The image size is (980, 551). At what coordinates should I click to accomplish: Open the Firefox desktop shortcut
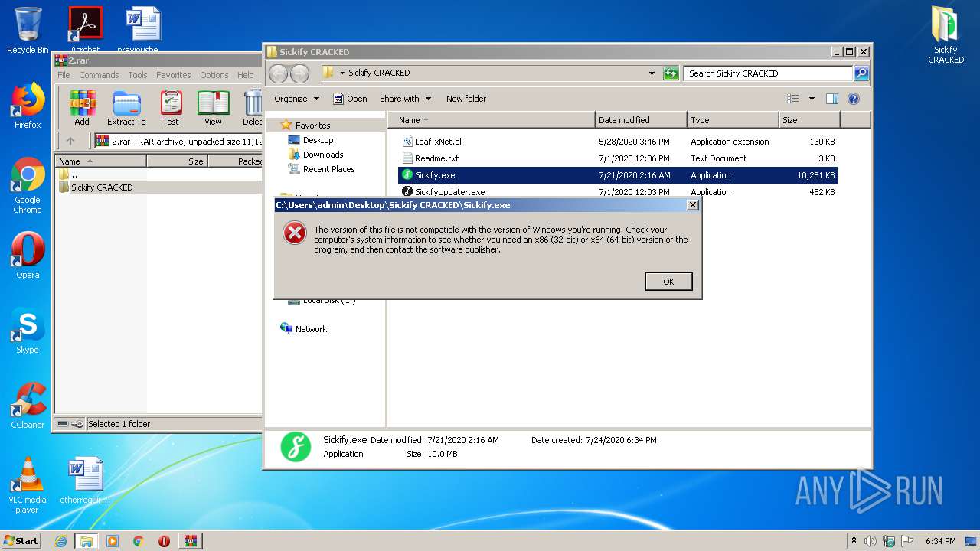coord(28,106)
